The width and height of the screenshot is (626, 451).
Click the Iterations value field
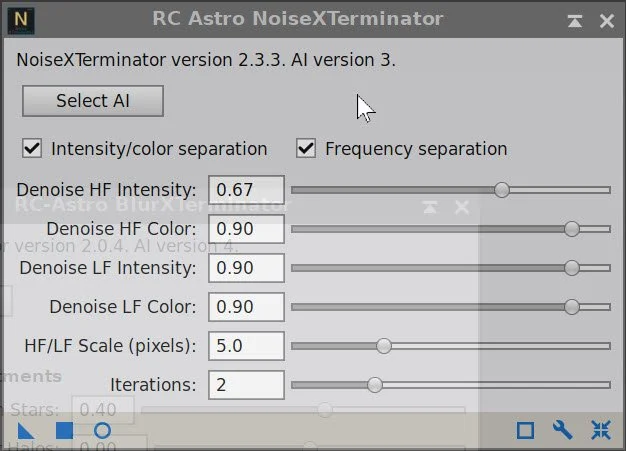pyautogui.click(x=246, y=385)
